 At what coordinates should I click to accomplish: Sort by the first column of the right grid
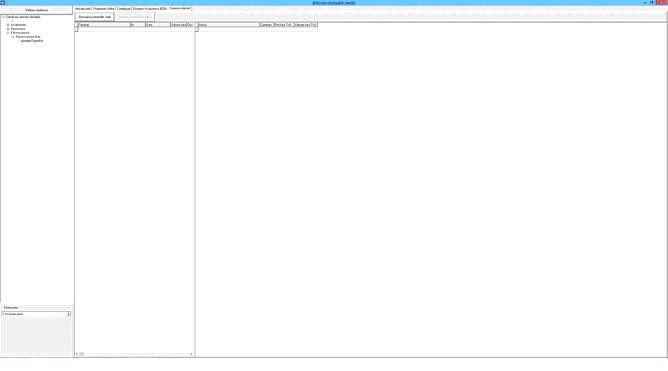point(228,25)
